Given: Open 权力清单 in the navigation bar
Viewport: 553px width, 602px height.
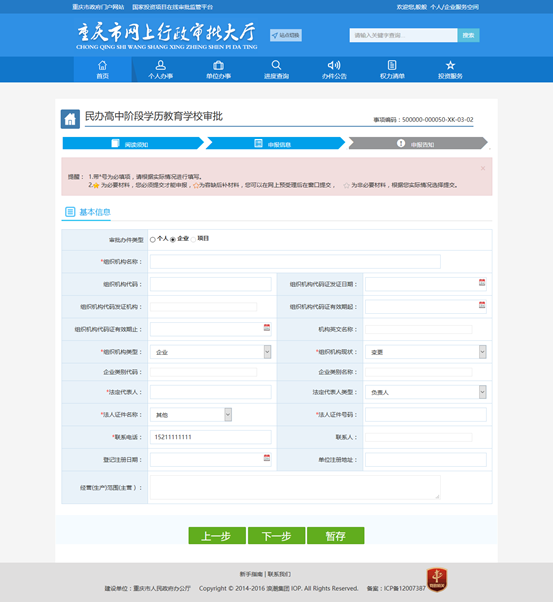Looking at the screenshot, I should click(392, 69).
